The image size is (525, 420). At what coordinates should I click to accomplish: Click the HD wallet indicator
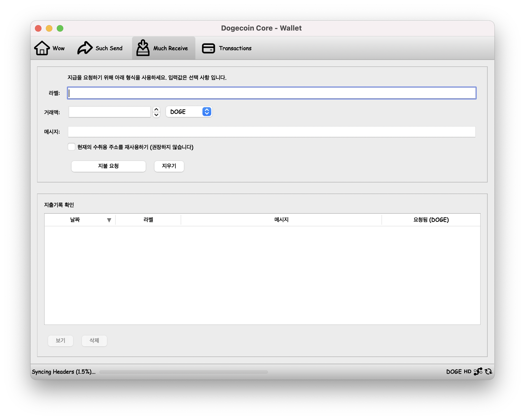point(467,371)
